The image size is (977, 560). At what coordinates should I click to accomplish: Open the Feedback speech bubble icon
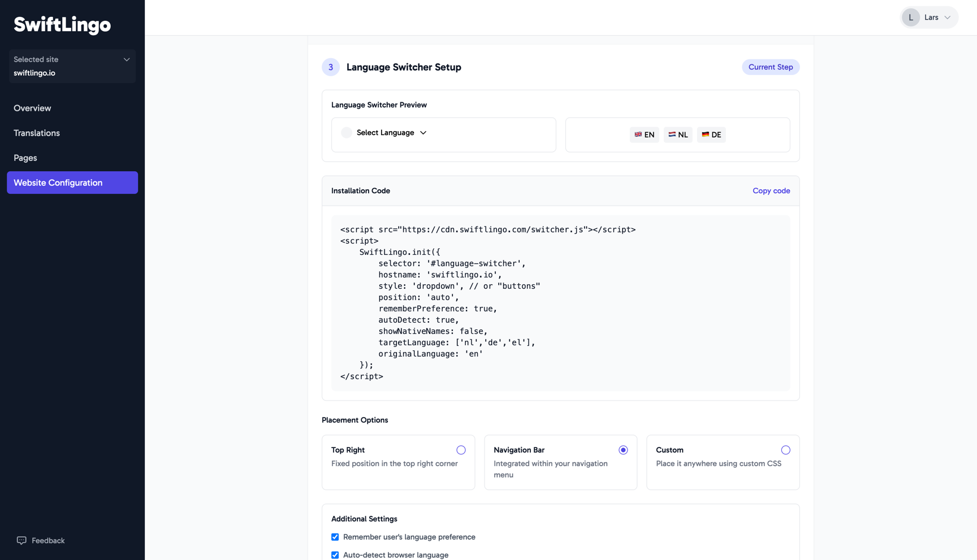21,540
